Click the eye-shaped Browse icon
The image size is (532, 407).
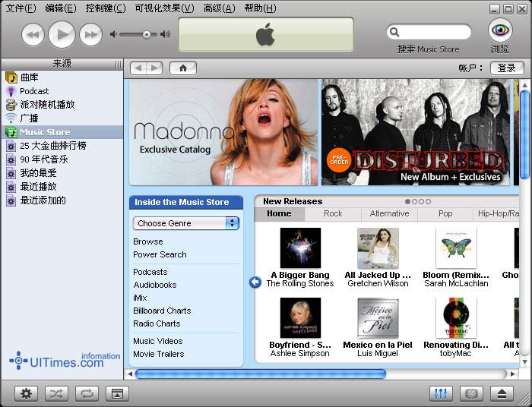click(x=499, y=31)
